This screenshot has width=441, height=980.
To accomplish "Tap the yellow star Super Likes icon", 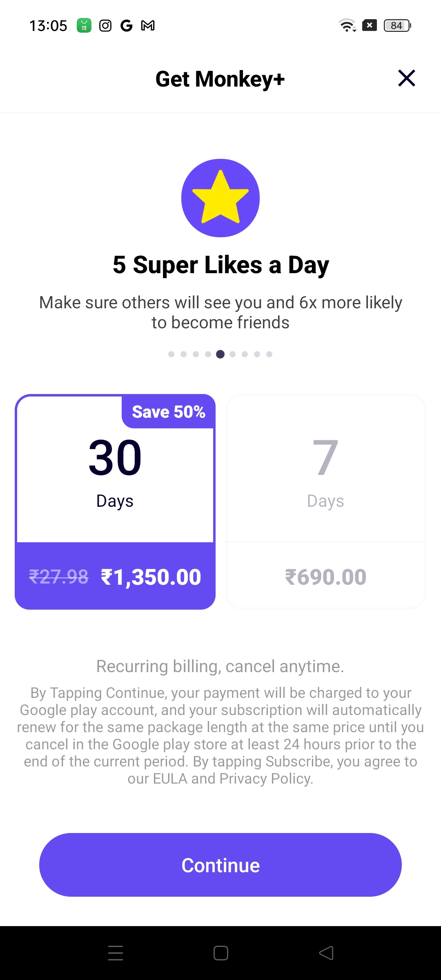I will [x=220, y=198].
